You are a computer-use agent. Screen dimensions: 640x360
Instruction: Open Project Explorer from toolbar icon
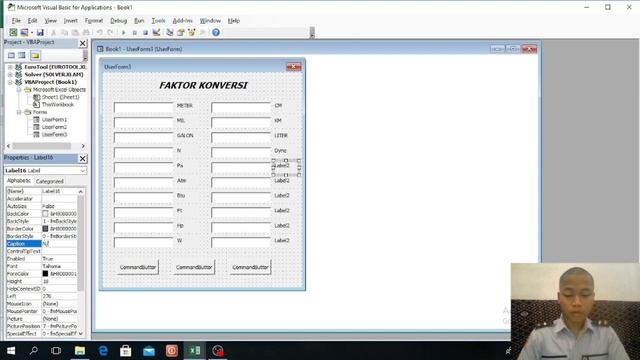click(170, 32)
